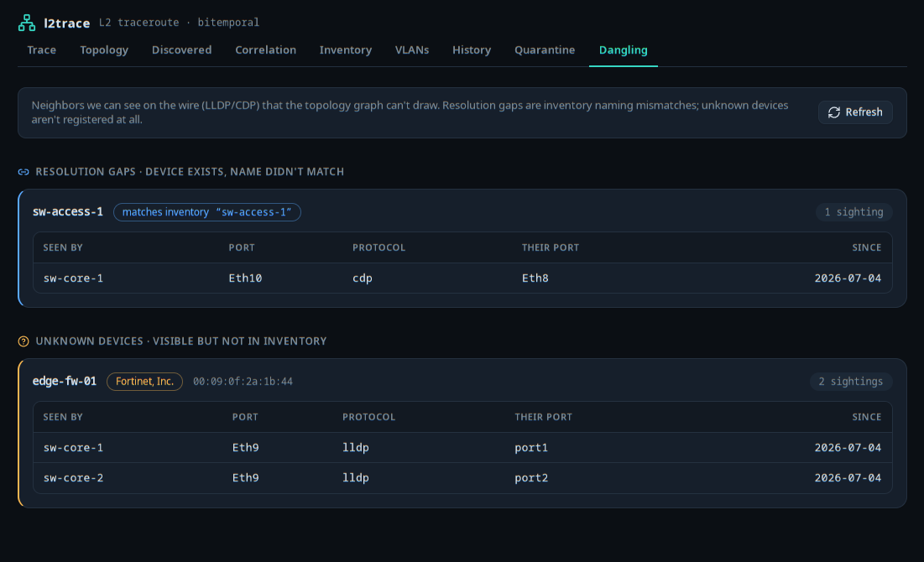Click the Eth10 port cell

click(x=245, y=278)
